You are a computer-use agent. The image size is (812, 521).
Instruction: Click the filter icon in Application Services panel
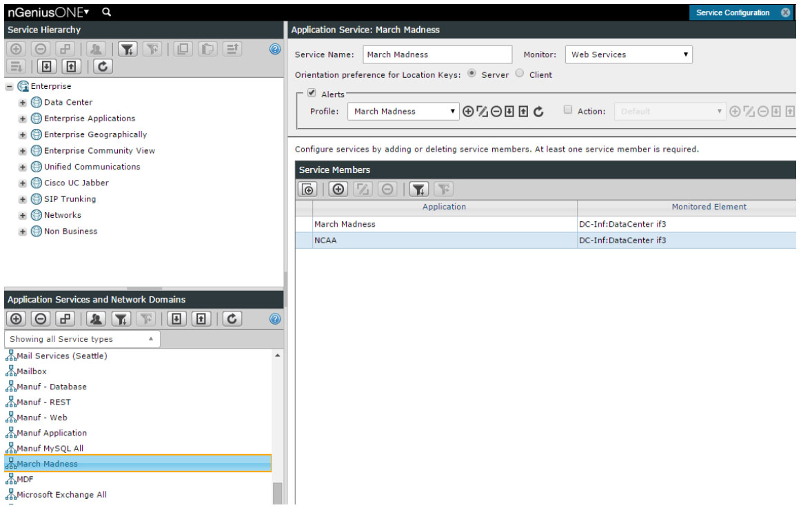[121, 319]
